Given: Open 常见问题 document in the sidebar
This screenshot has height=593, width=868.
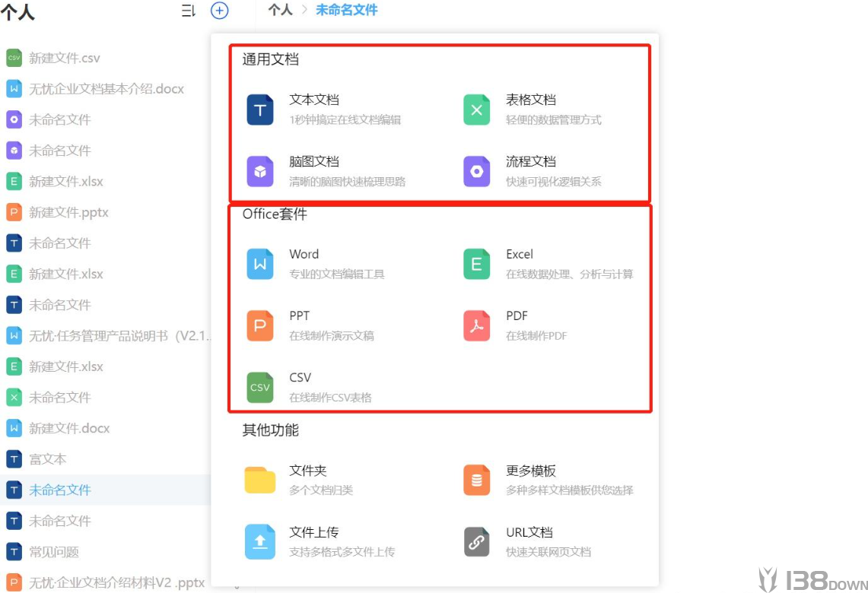Looking at the screenshot, I should click(x=54, y=551).
